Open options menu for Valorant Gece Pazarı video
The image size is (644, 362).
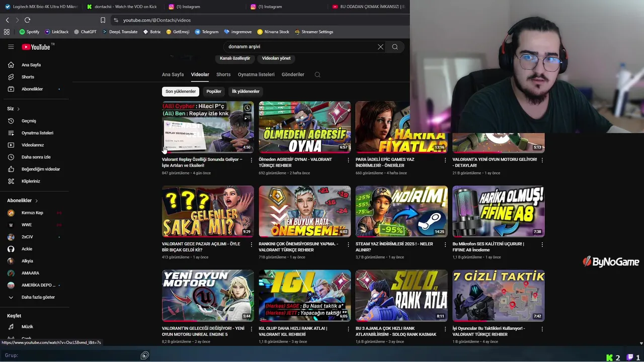click(251, 245)
